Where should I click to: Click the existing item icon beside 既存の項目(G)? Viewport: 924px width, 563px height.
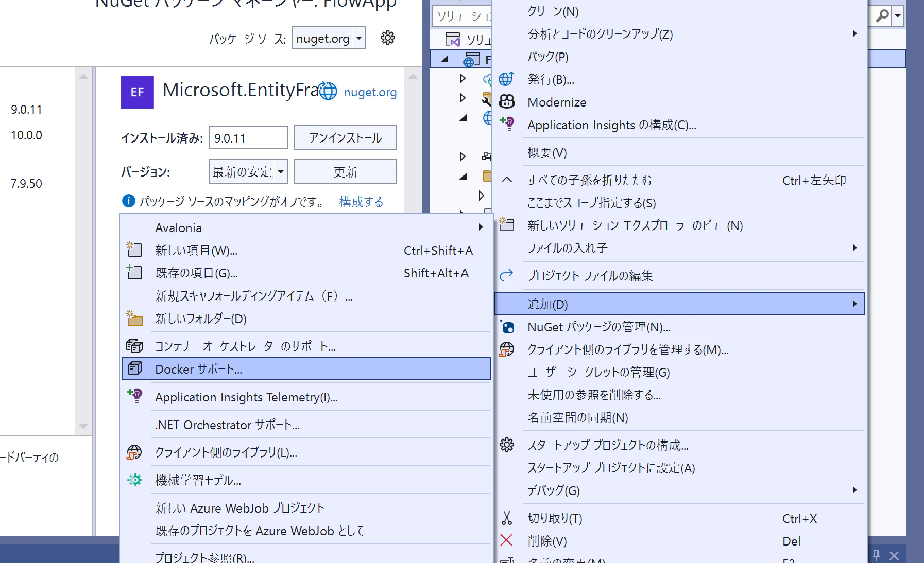click(x=134, y=272)
